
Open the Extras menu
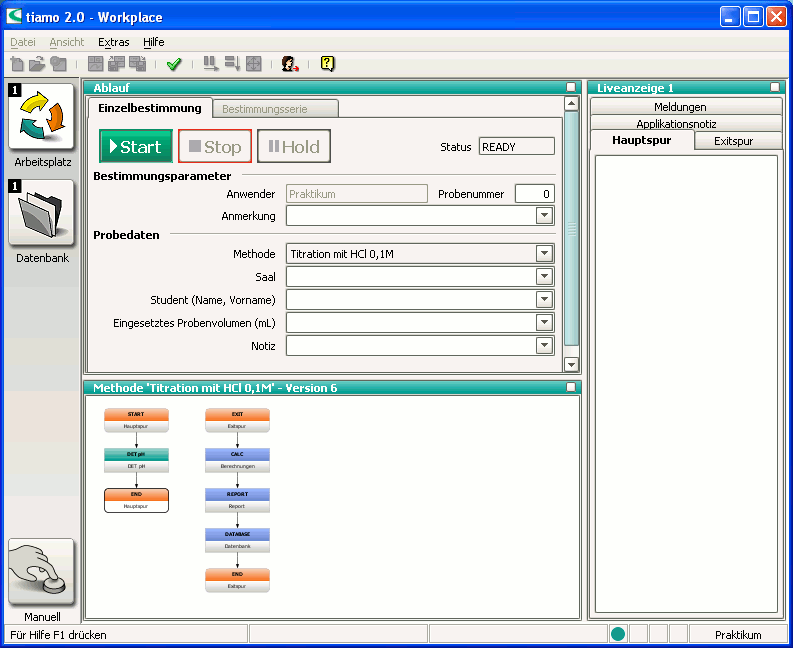coord(113,42)
